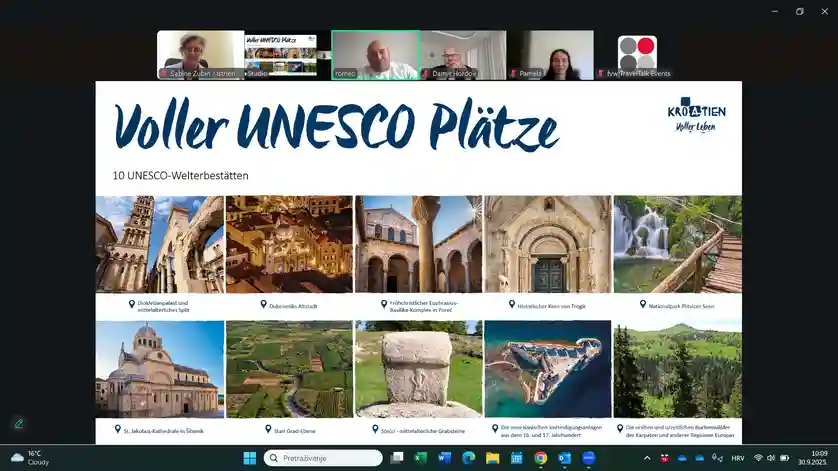838x471 pixels.
Task: Open Task View in the taskbar
Action: pos(397,458)
